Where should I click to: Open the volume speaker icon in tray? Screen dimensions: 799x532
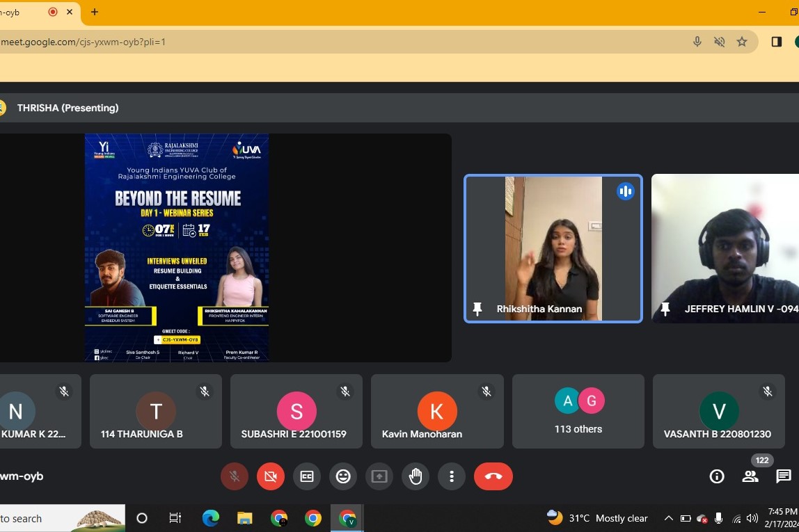[752, 518]
